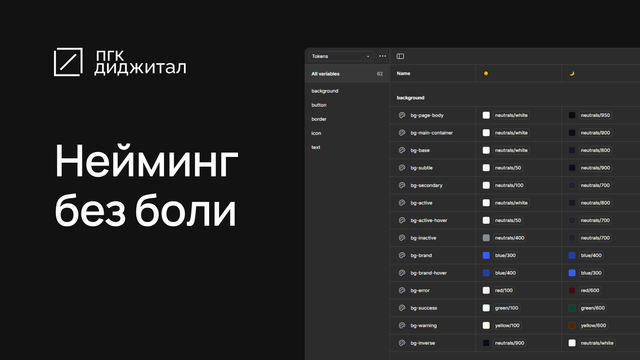
Task: Select the dark mode moon column header
Action: [572, 73]
